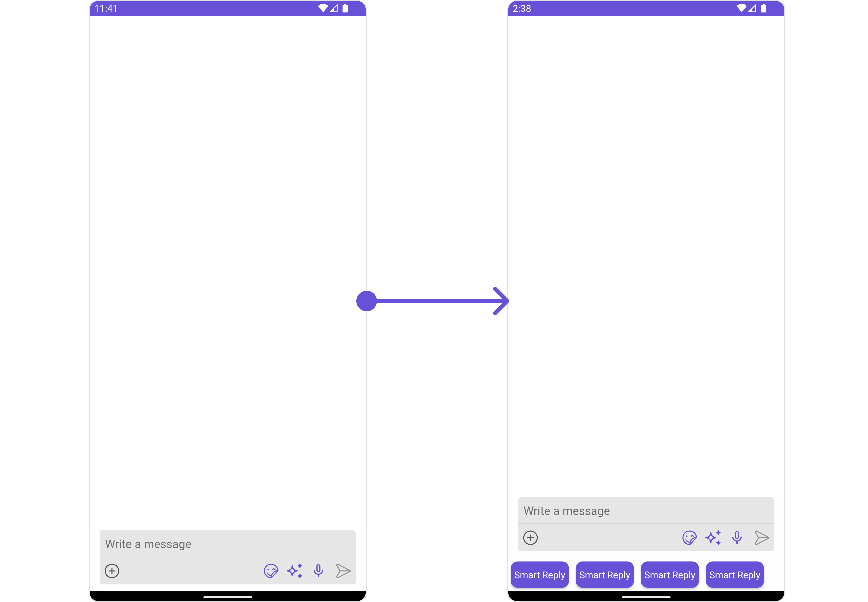
Task: Open the sticker picker in the right phone
Action: tap(689, 538)
